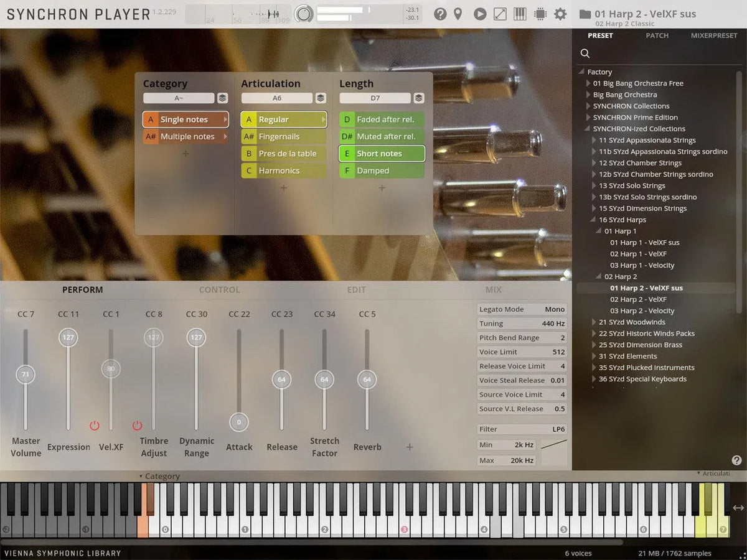Click the resize window icon

(500, 14)
